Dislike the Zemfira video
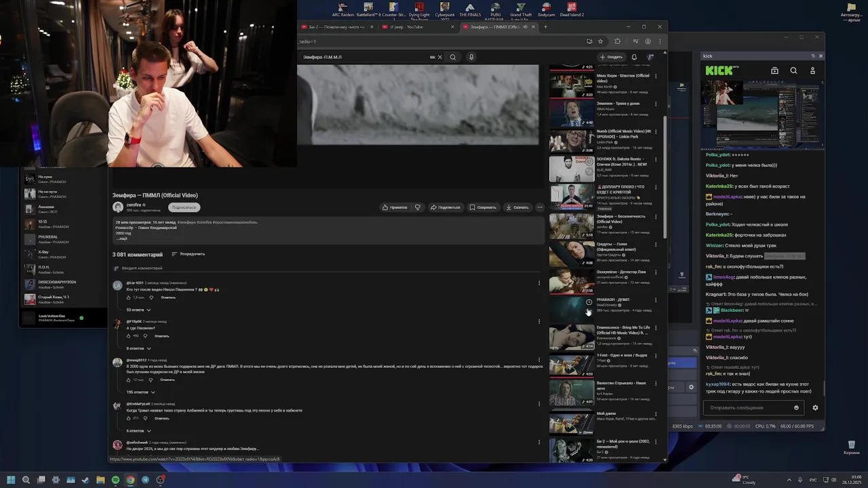The image size is (868, 488). [x=418, y=207]
